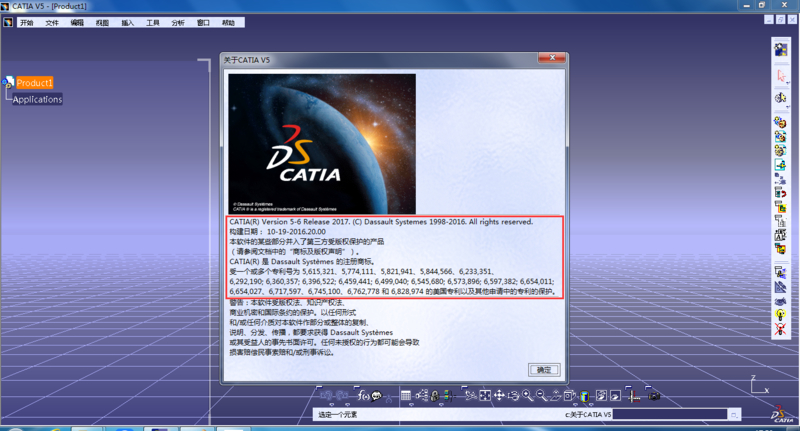800x431 pixels.
Task: Click the Swap Visible Space icon
Action: pyautogui.click(x=616, y=396)
